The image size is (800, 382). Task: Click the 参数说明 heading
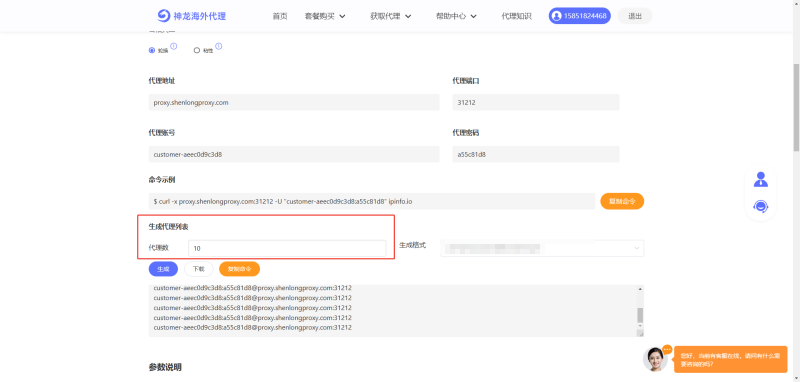[165, 367]
